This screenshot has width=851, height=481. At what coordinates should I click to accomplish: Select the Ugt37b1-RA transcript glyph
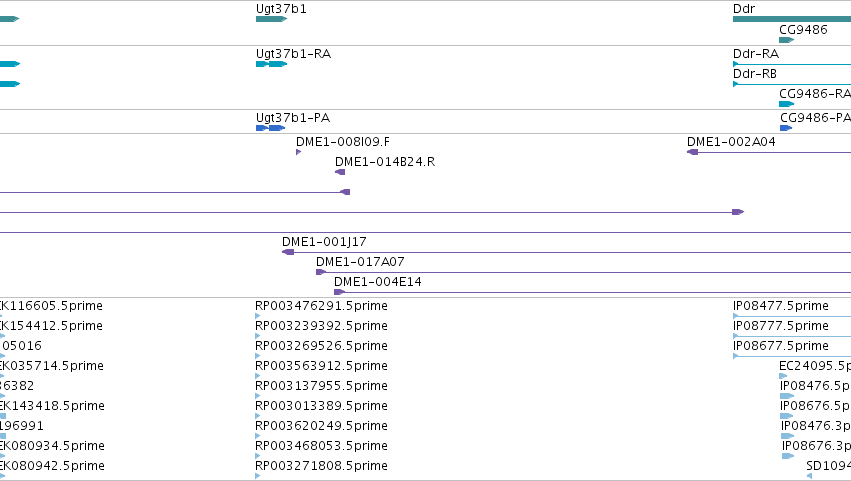pyautogui.click(x=271, y=64)
